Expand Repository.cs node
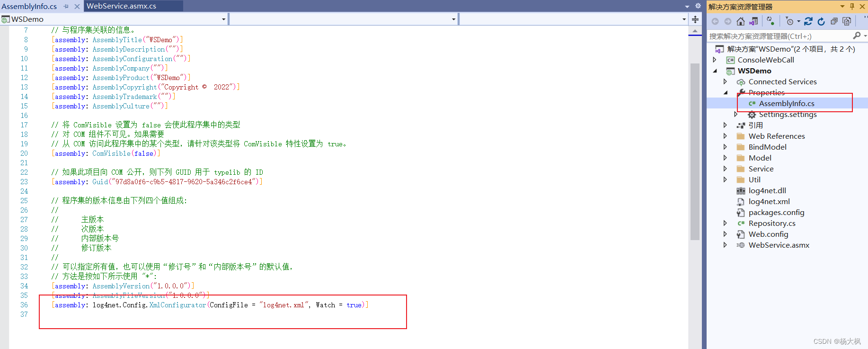This screenshot has width=868, height=349. click(725, 223)
